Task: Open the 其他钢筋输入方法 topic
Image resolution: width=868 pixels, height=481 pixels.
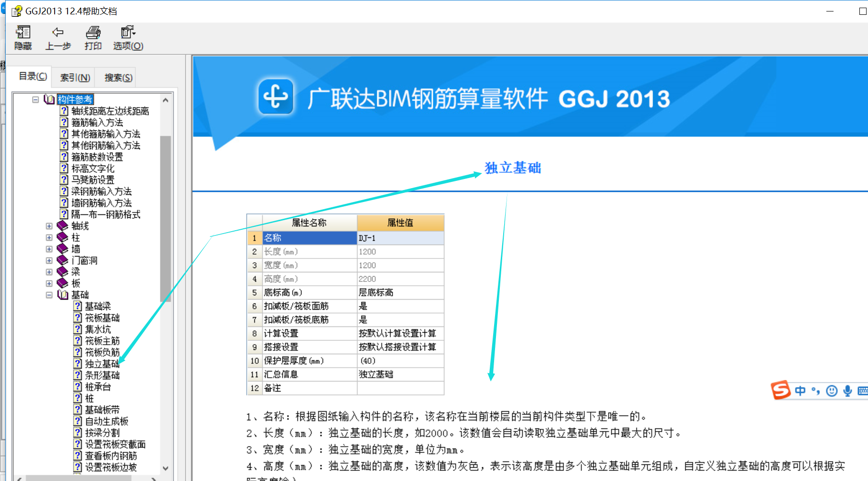Action: coord(106,145)
